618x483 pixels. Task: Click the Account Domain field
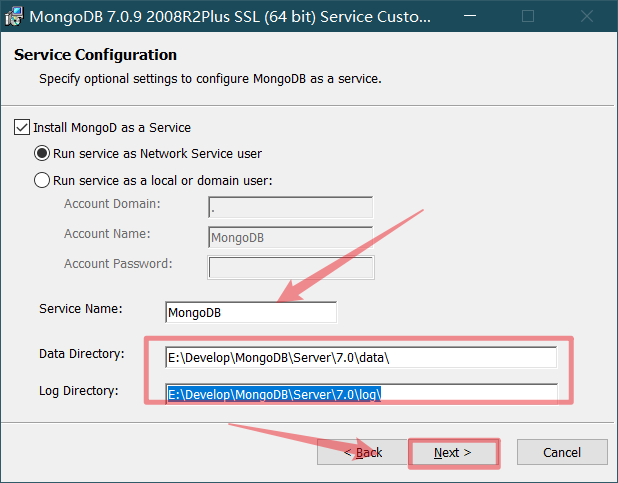pos(290,207)
